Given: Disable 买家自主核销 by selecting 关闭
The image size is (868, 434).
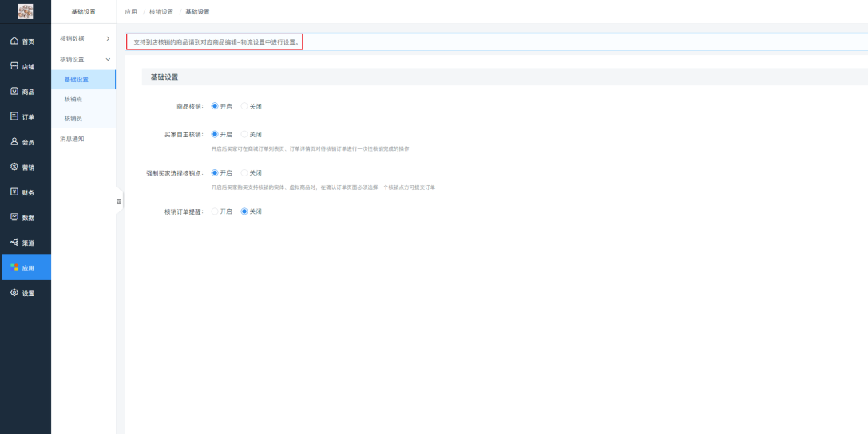Looking at the screenshot, I should click(244, 135).
